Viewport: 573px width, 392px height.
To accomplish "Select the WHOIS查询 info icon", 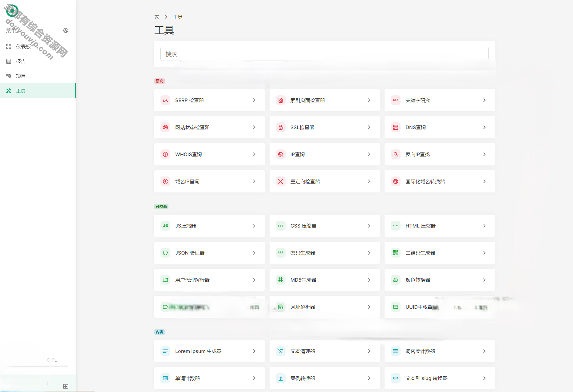I will pos(165,154).
